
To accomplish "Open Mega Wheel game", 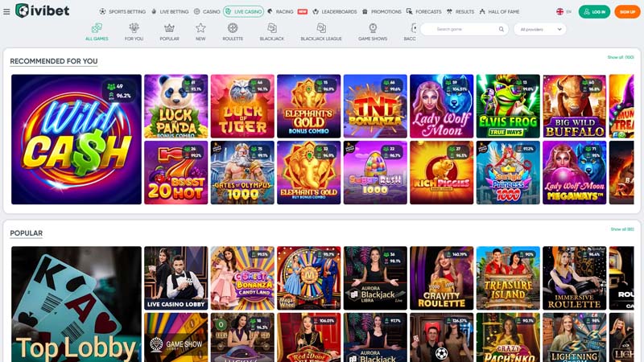I will tap(309, 278).
